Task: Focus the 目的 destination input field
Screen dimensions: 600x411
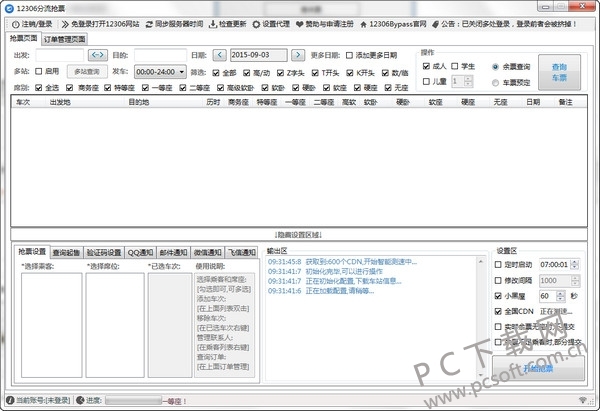Action: click(160, 55)
